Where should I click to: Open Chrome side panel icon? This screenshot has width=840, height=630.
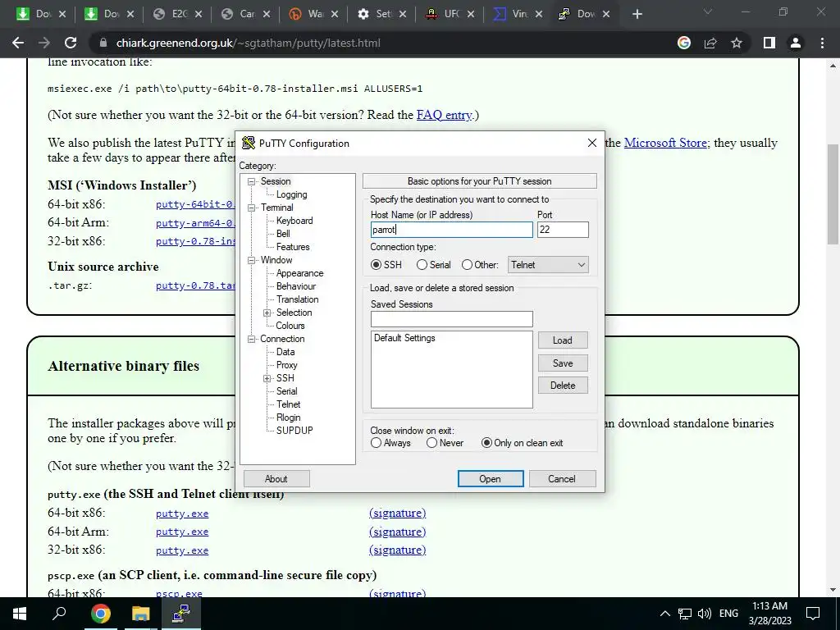(x=769, y=43)
